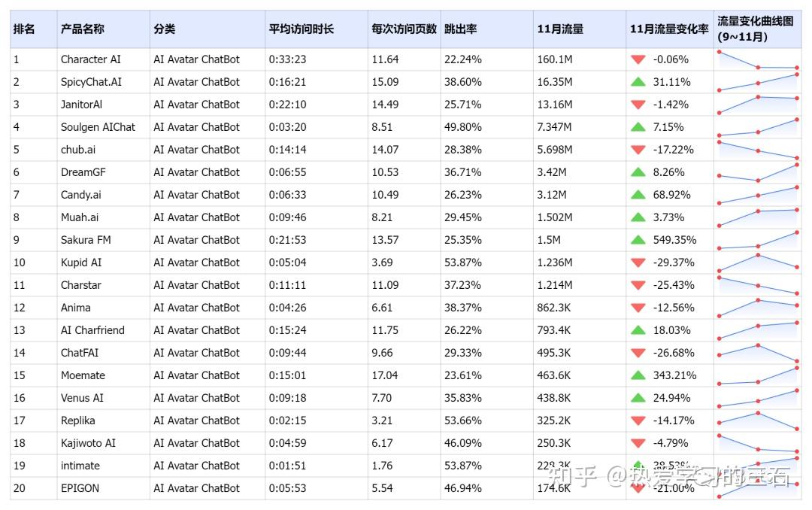Click the green up arrow for Moemate
This screenshot has height=510, width=812.
click(638, 375)
